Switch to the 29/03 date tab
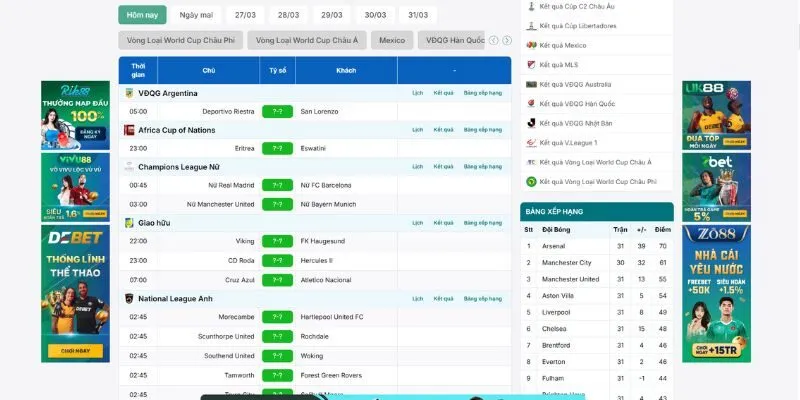Screen dimensions: 800x400 click(332, 15)
